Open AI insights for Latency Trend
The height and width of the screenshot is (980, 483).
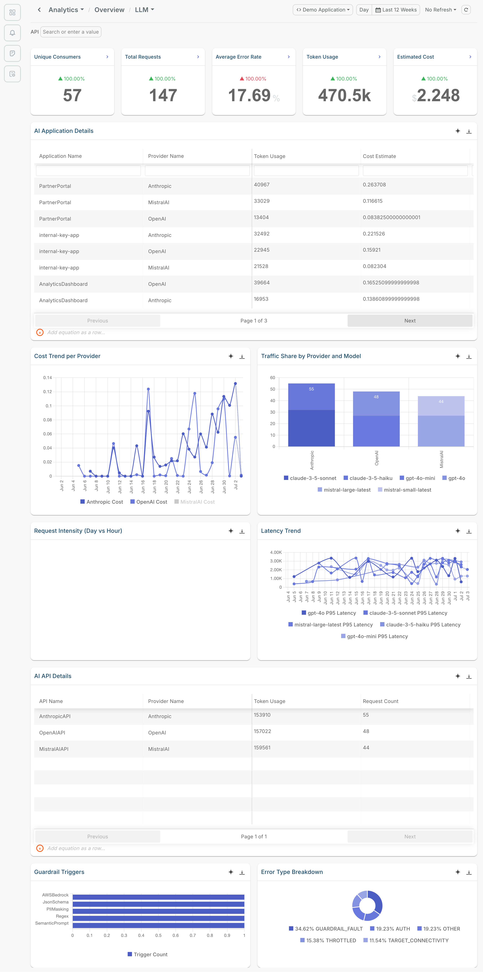458,531
